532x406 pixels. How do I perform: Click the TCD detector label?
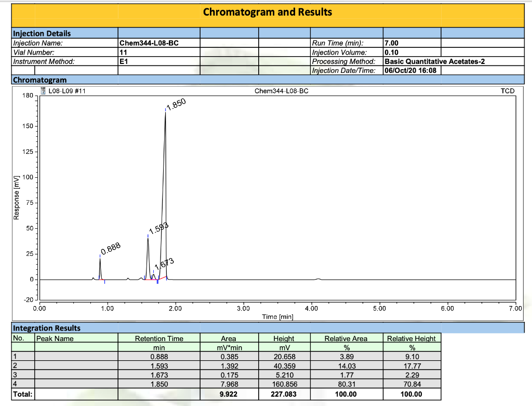[508, 91]
